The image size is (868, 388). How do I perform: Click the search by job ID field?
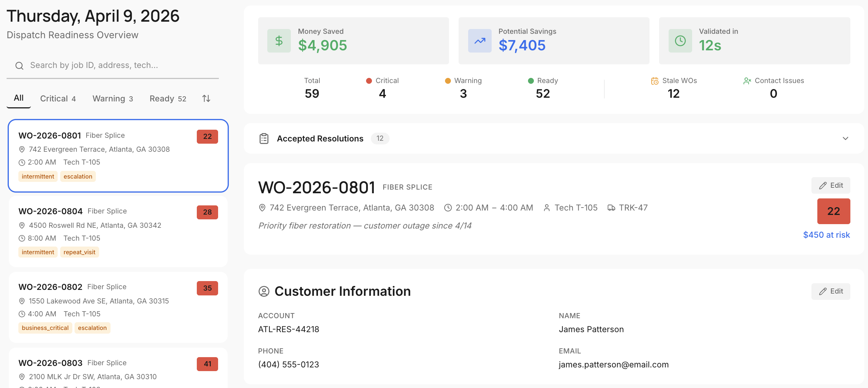point(113,65)
